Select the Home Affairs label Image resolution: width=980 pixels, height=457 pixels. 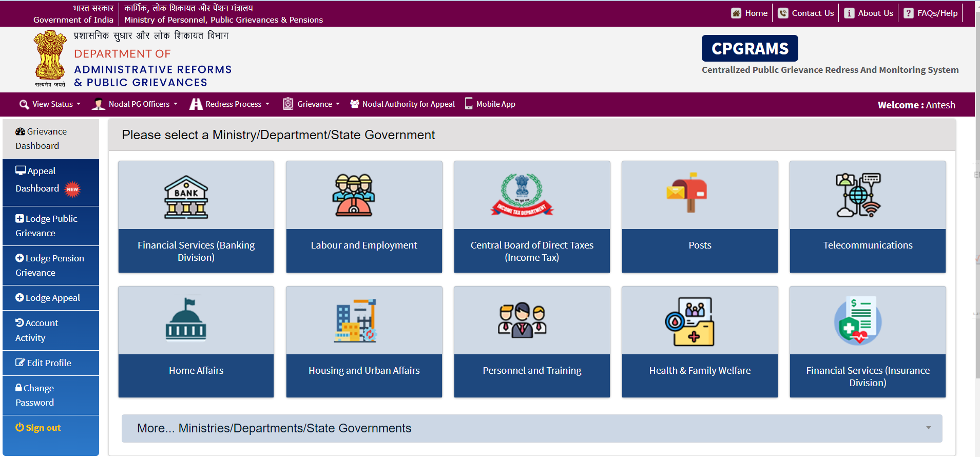click(x=196, y=371)
